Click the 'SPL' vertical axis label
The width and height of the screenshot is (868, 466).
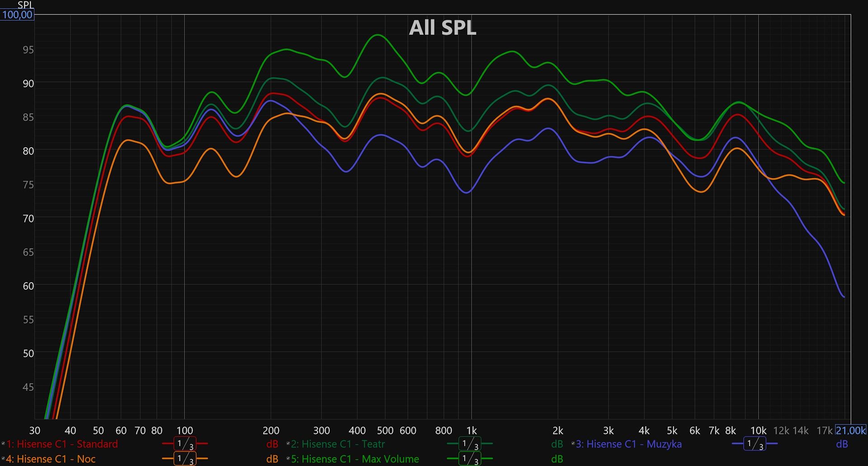[25, 5]
